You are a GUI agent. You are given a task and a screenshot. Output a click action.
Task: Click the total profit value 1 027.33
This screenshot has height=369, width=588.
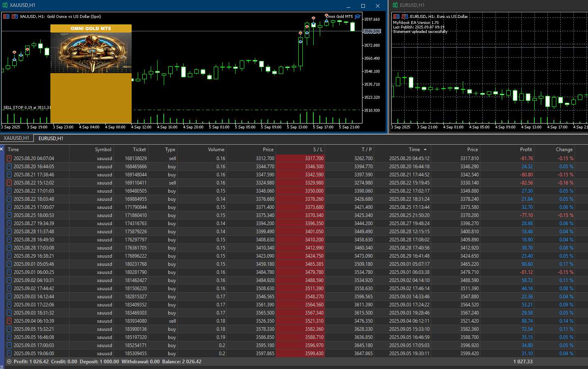(x=523, y=362)
